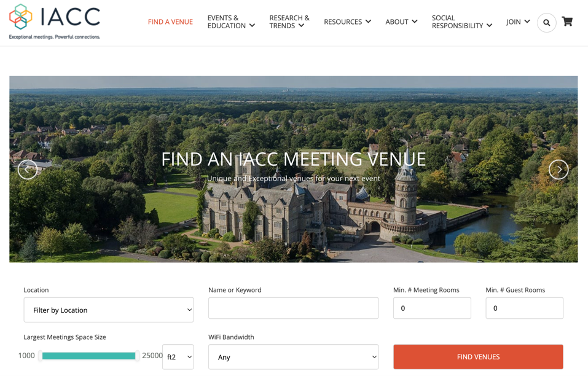Expand Social Responsibility chevron
The width and height of the screenshot is (588, 376).
tap(489, 25)
